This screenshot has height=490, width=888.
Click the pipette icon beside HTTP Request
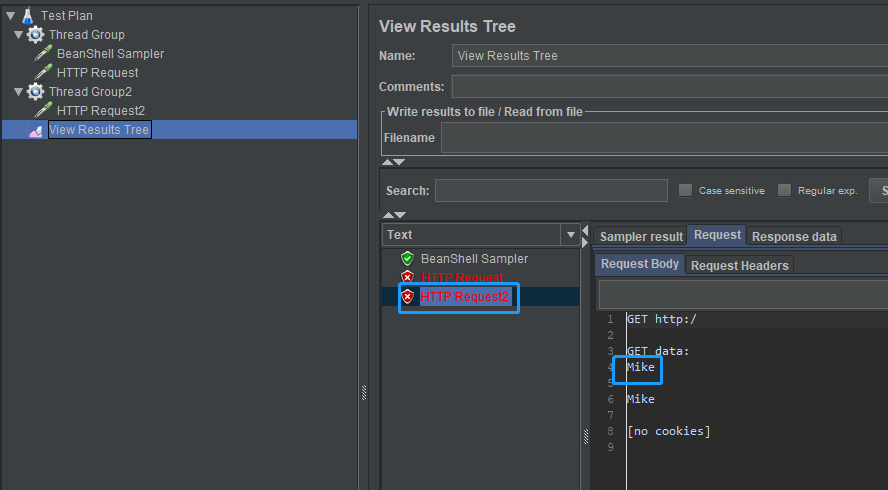coord(43,73)
